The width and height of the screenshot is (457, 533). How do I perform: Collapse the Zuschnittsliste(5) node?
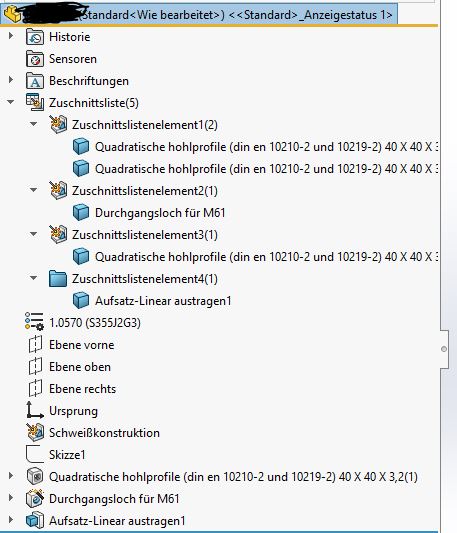11,102
